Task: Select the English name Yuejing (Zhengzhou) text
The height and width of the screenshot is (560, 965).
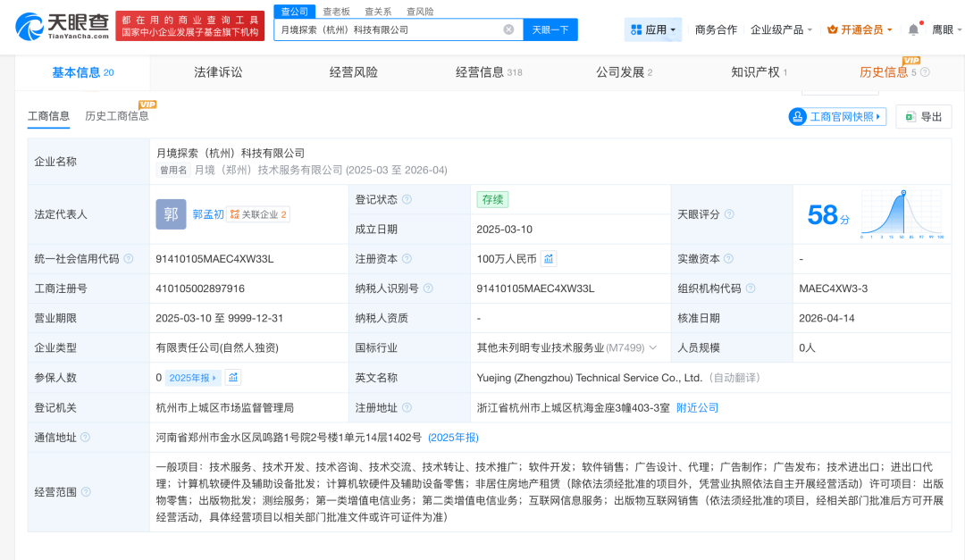Action: tap(590, 377)
